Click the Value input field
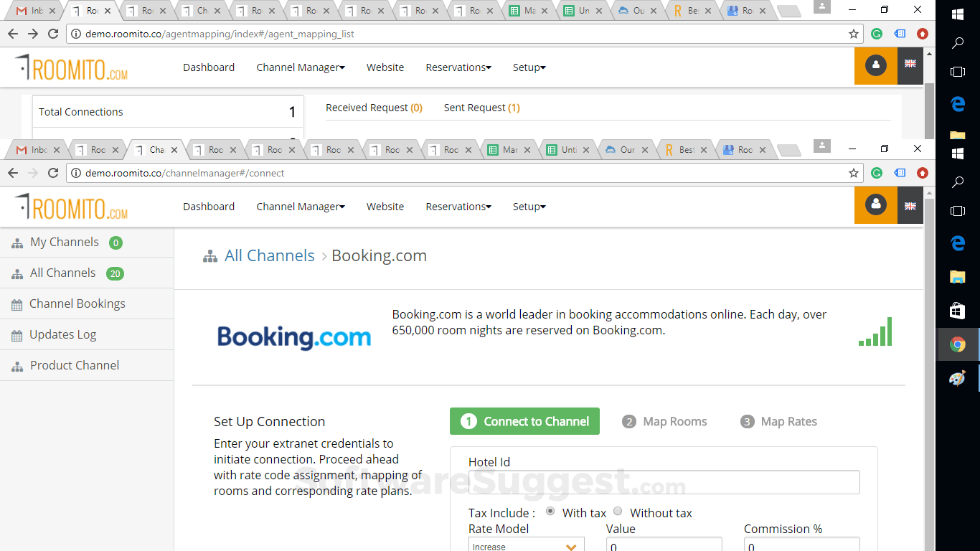The image size is (980, 551). (x=664, y=545)
